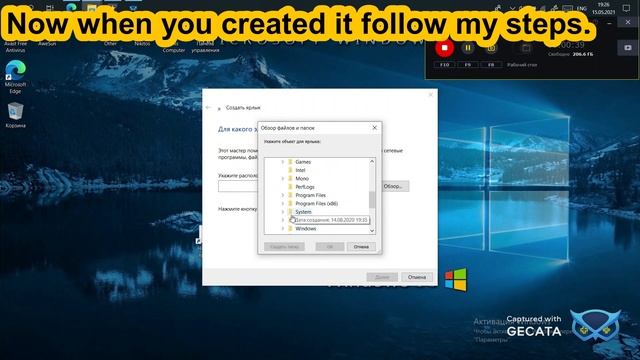The width and height of the screenshot is (640, 360).
Task: Expand the Program Files (x86) node
Action: (x=282, y=203)
